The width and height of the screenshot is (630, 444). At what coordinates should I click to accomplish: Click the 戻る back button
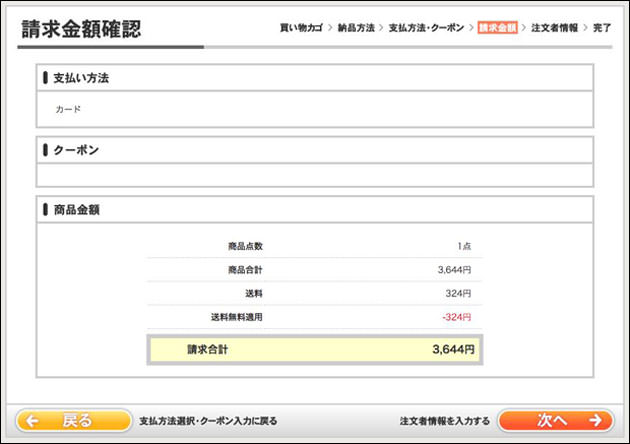pyautogui.click(x=74, y=421)
